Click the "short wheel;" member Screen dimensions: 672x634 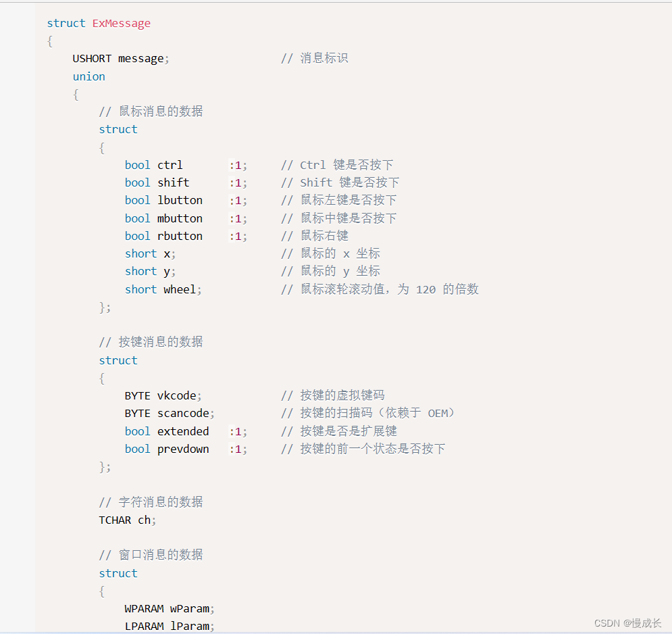[163, 289]
